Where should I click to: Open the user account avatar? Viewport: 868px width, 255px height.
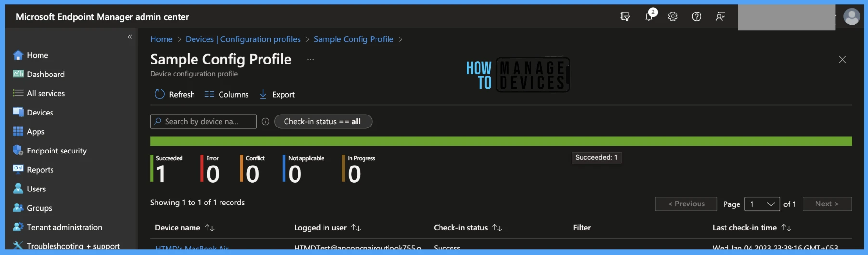852,16
